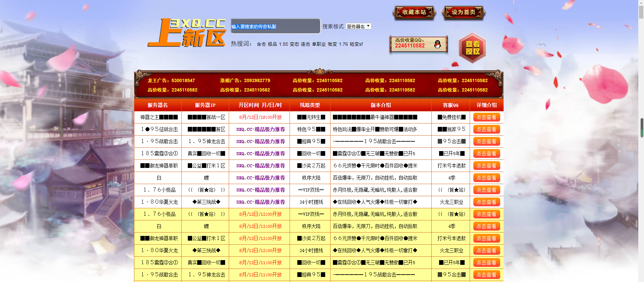Click the 轻变sf hot search term
Screen dimensions: 644x282
[356, 44]
